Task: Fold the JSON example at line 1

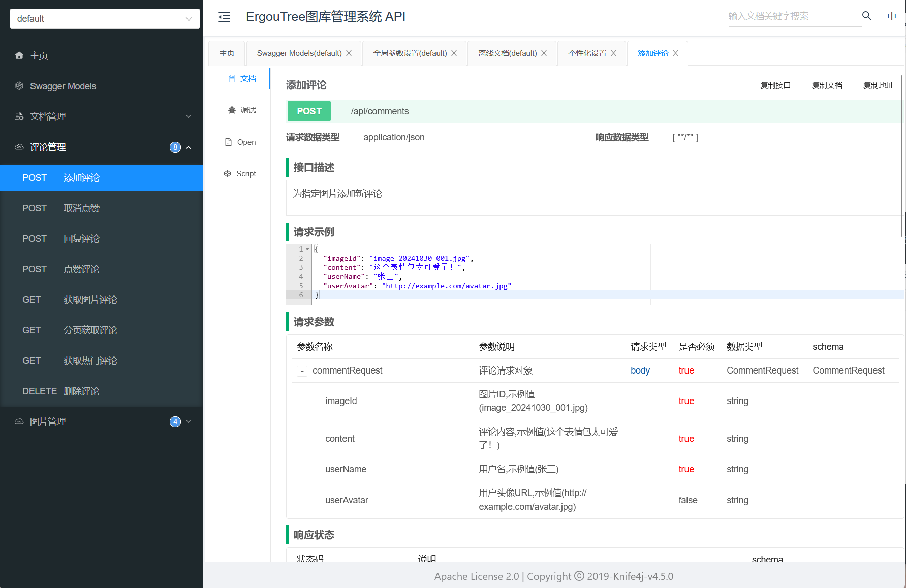Action: pyautogui.click(x=307, y=249)
